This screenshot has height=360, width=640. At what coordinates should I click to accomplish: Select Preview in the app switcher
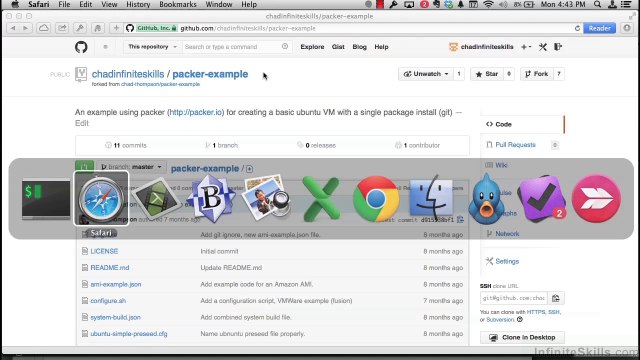(266, 198)
